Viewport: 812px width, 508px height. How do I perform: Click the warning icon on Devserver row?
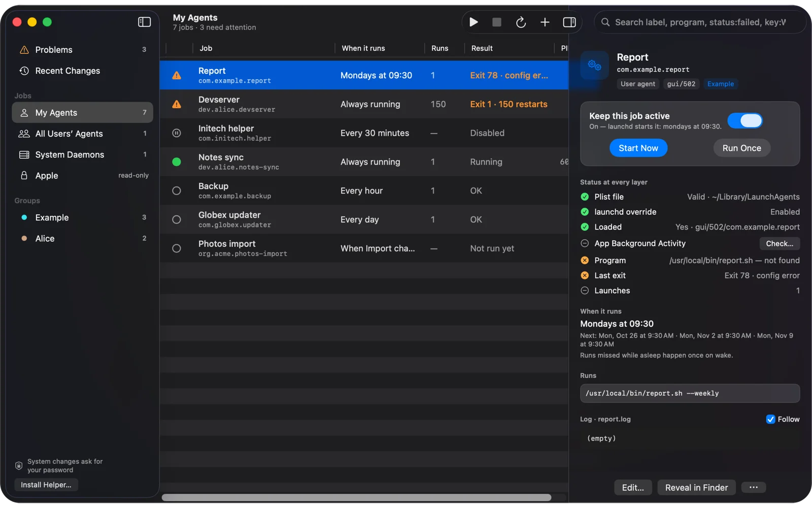point(177,104)
